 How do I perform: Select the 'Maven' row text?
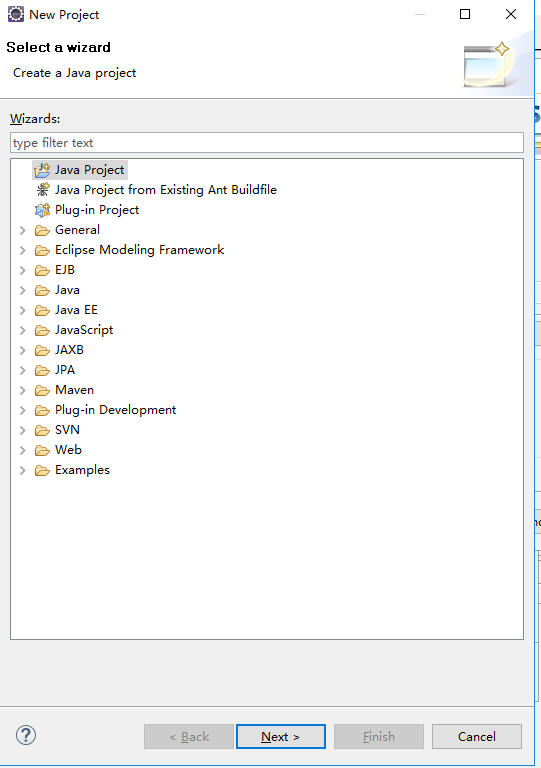point(74,390)
